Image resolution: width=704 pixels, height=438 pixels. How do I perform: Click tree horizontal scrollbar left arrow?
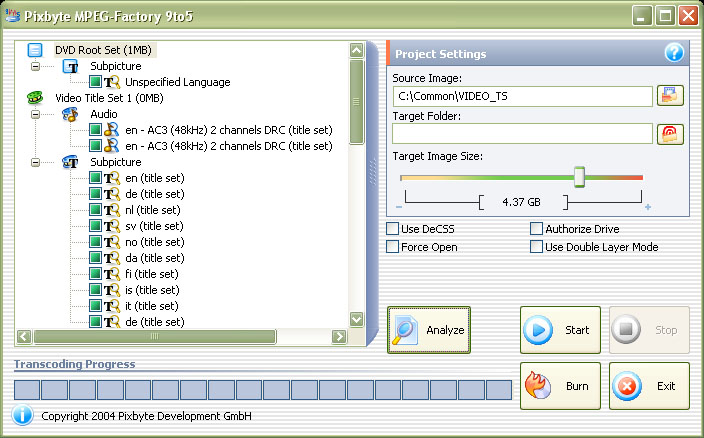(x=24, y=336)
